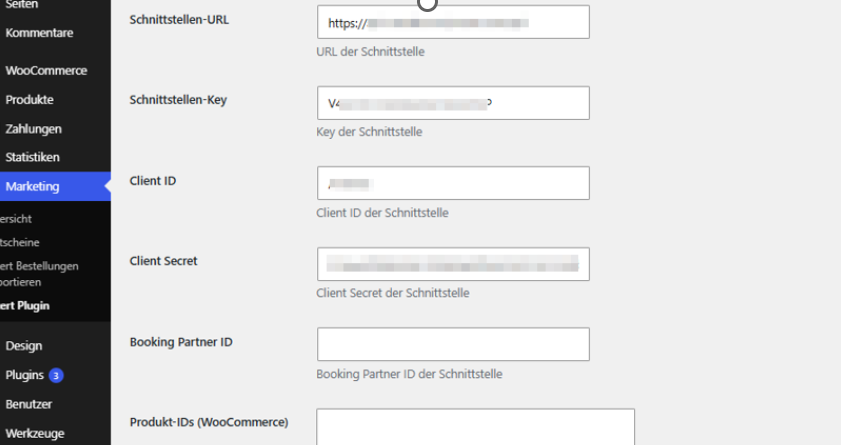
Task: Click the Produkt-IDs (WooCommerce) text area
Action: pos(475,427)
